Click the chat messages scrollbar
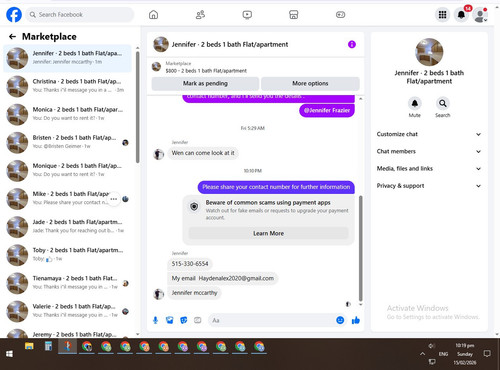The image size is (500, 370). click(360, 248)
